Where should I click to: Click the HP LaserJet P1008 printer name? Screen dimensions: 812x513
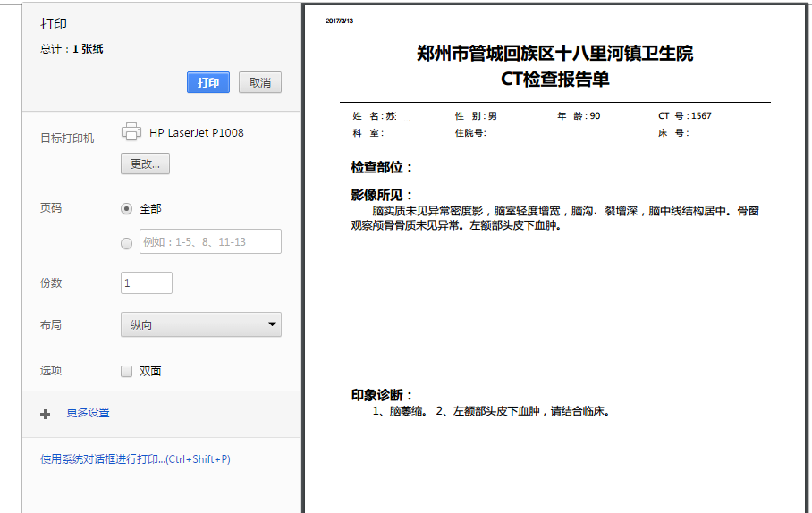coord(197,133)
